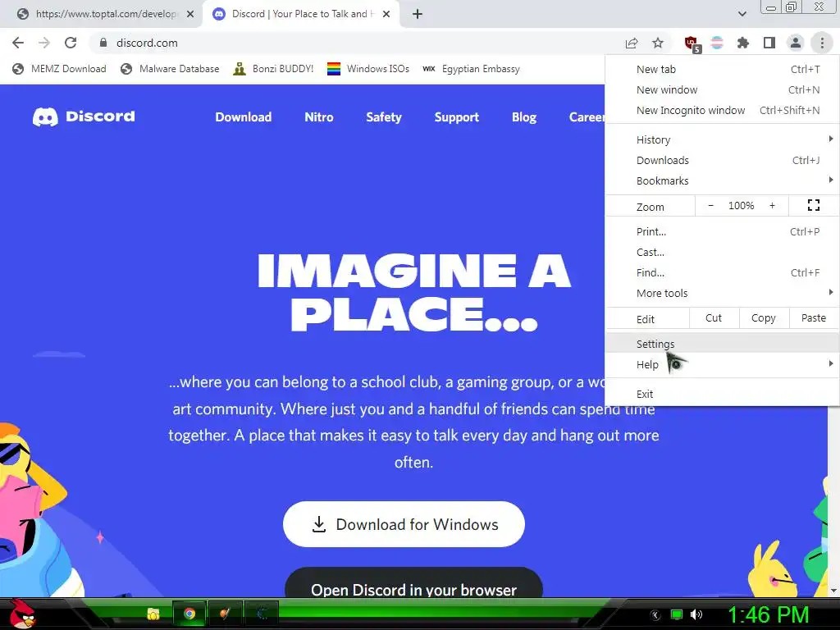
Task: Open the Extensions puzzle piece menu
Action: [x=743, y=43]
